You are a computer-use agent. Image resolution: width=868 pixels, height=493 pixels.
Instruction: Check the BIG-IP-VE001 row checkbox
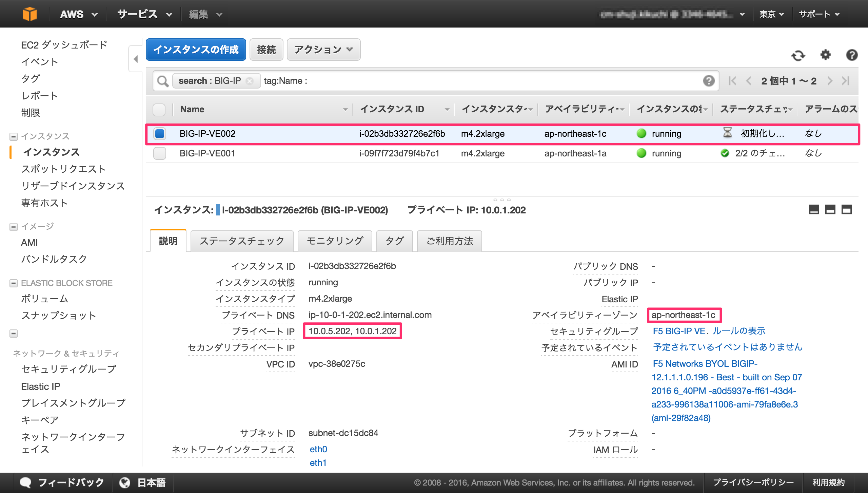pyautogui.click(x=160, y=153)
